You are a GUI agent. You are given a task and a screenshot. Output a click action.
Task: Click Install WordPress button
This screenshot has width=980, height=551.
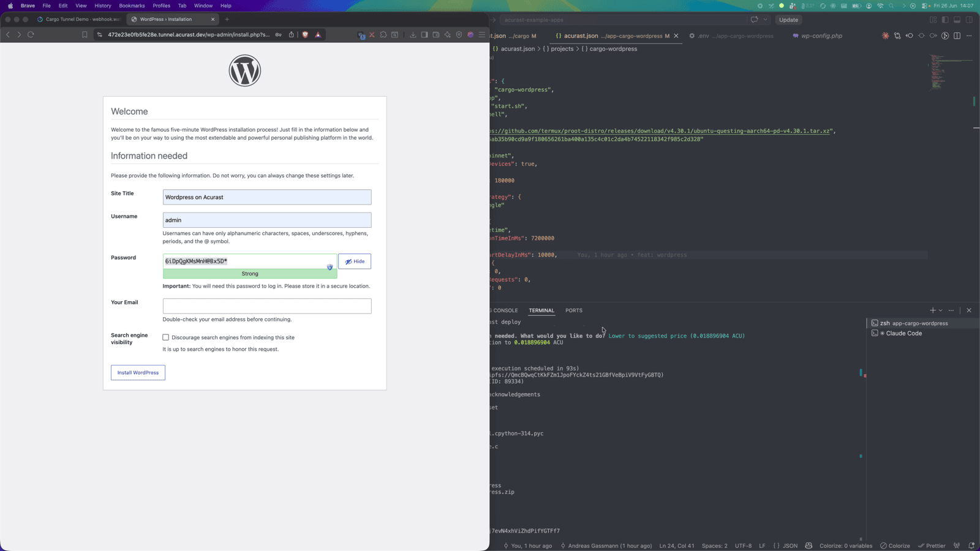138,372
